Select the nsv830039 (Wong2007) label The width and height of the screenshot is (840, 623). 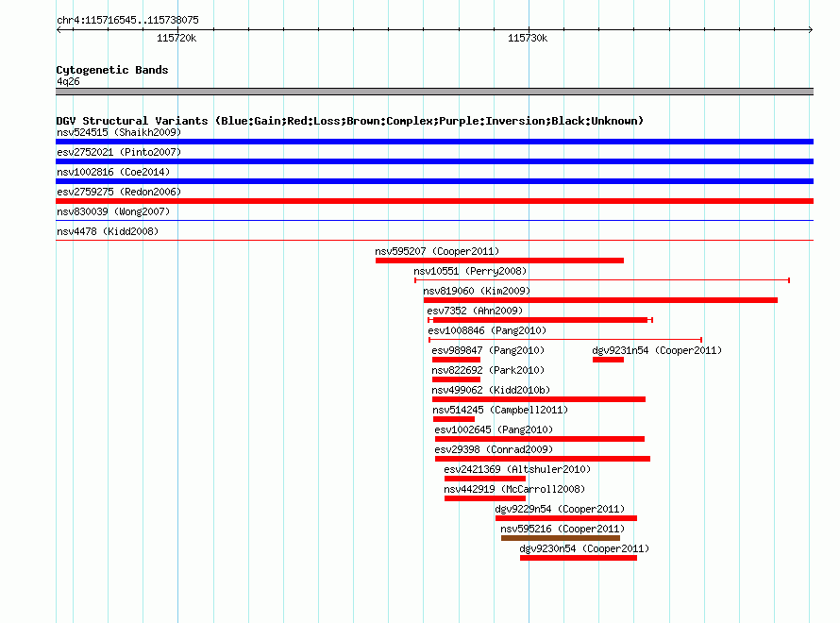tap(113, 211)
